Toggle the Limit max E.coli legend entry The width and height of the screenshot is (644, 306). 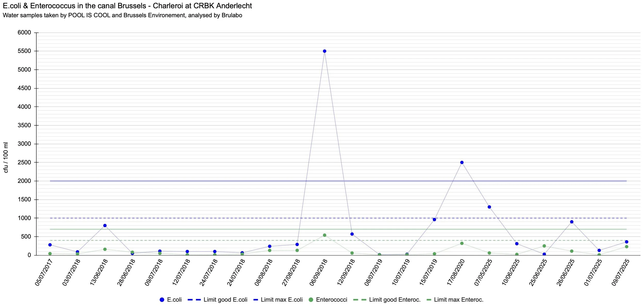(x=278, y=300)
